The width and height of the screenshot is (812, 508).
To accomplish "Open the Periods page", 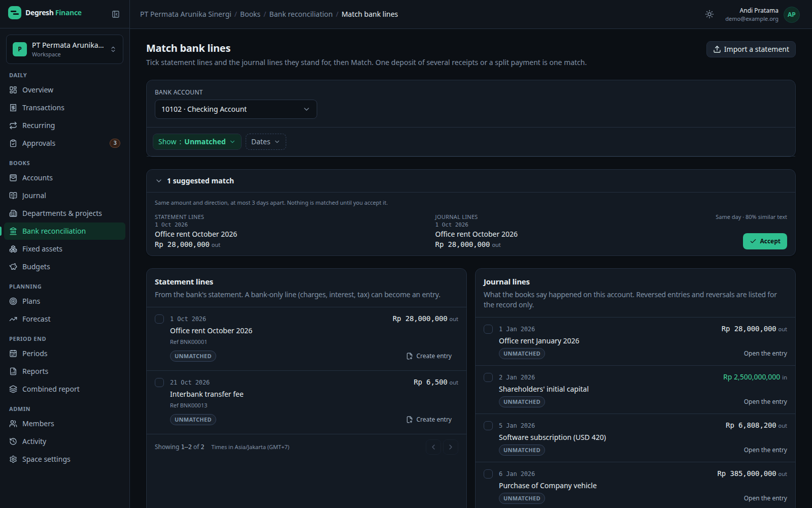I will [64, 354].
